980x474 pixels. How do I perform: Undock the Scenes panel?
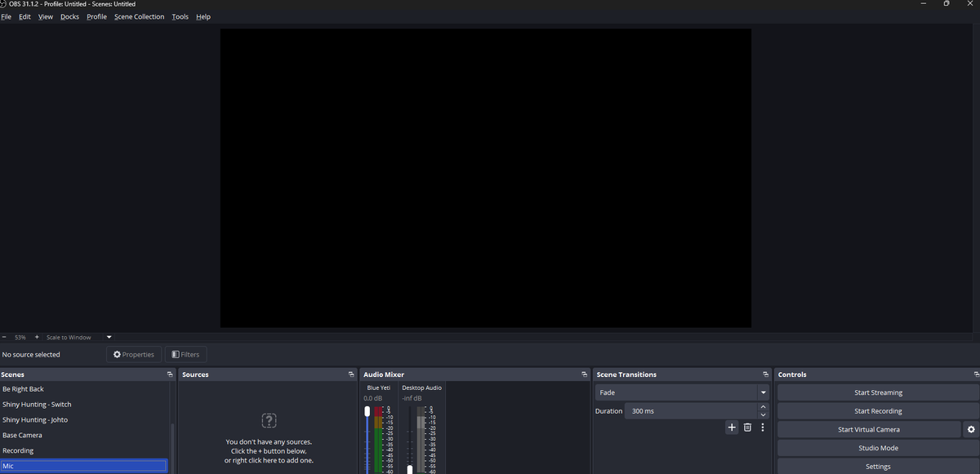point(170,374)
